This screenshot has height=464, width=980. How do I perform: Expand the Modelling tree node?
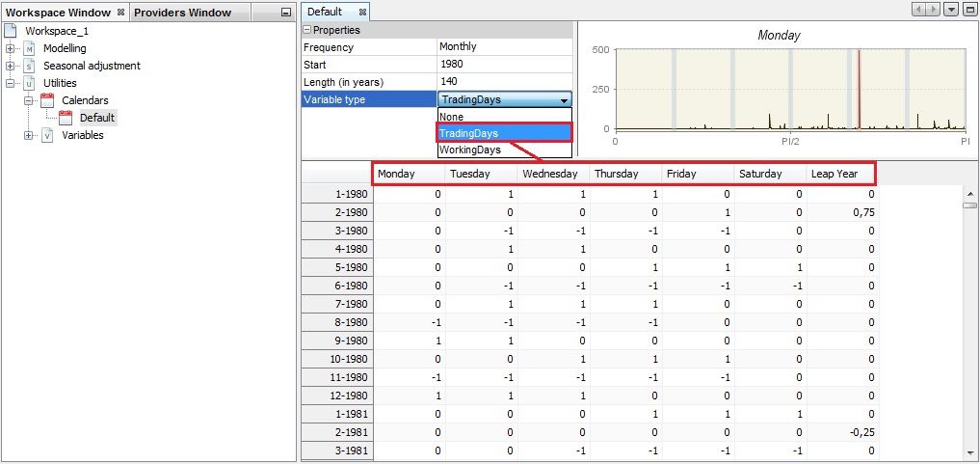pos(11,48)
